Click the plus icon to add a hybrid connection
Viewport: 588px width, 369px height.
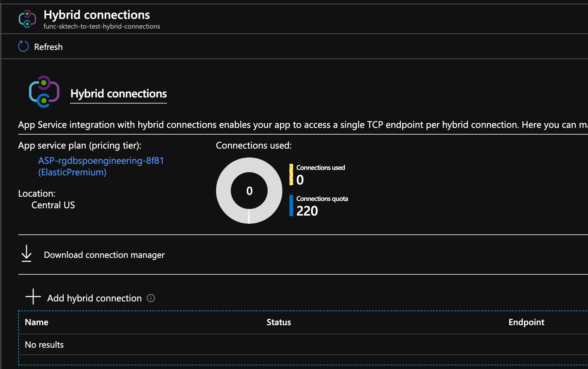[33, 297]
